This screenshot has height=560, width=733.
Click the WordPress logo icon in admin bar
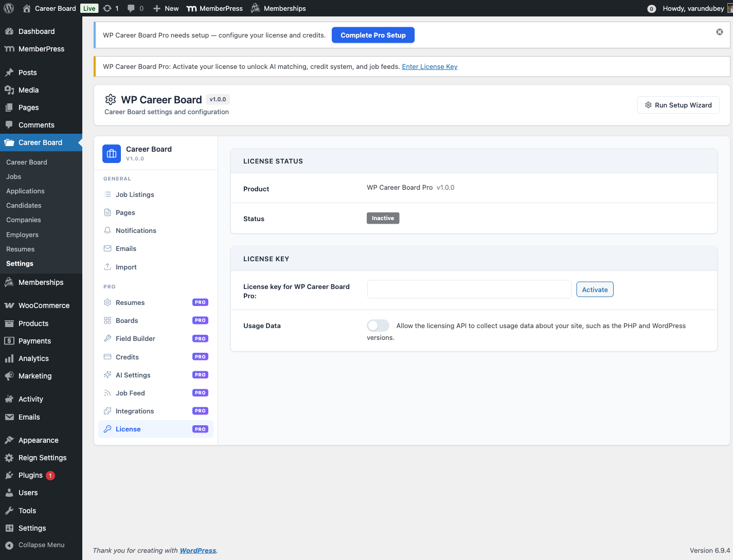9,8
